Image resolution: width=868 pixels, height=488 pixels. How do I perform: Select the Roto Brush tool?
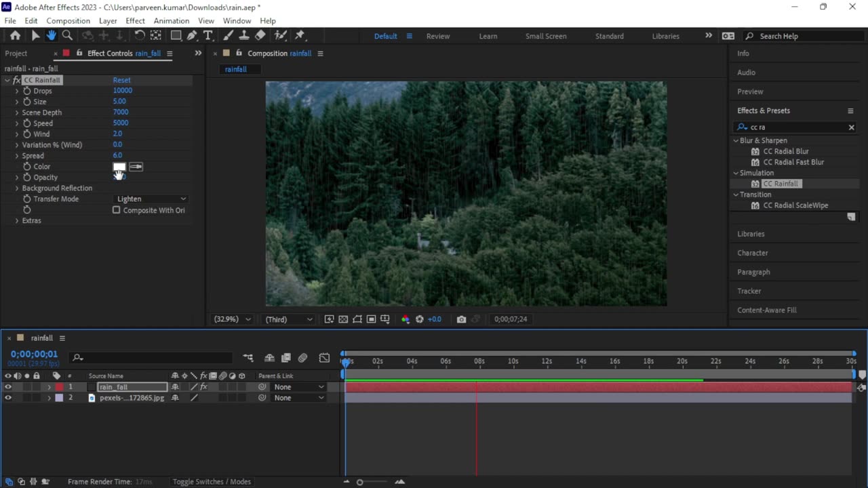point(280,36)
